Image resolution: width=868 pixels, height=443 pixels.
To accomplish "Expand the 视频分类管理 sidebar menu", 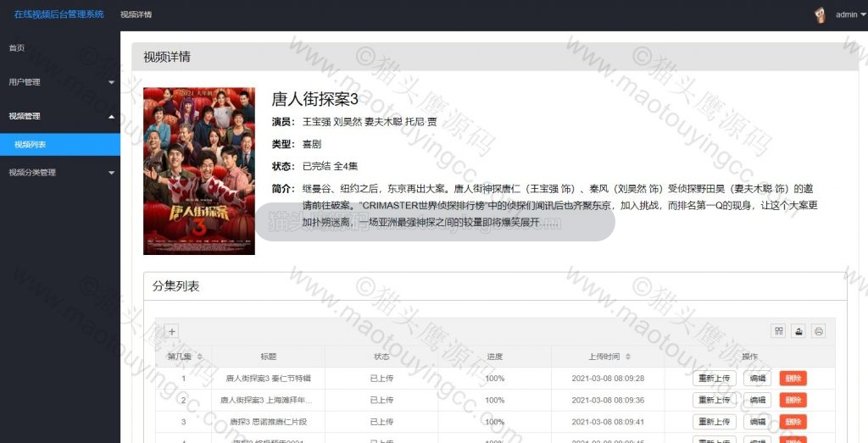I will coord(60,173).
